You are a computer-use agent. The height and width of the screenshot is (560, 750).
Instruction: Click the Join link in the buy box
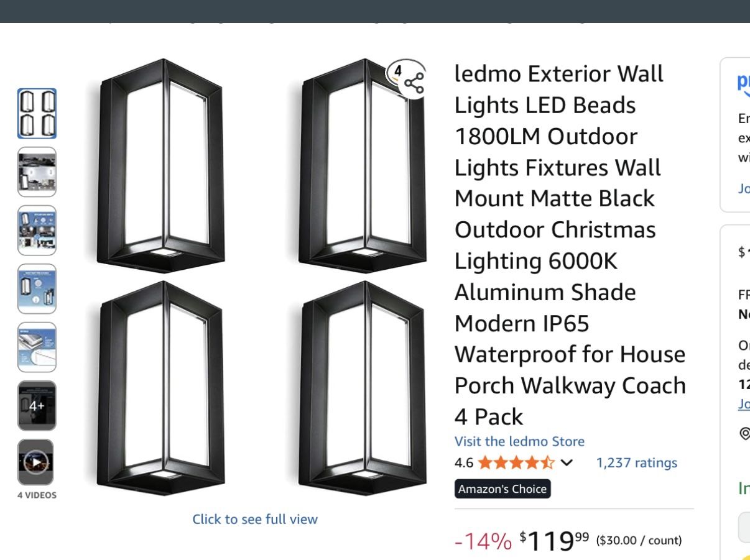744,405
